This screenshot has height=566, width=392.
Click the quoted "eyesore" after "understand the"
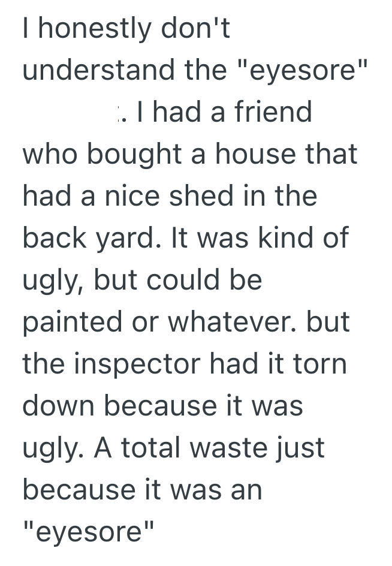click(x=299, y=71)
